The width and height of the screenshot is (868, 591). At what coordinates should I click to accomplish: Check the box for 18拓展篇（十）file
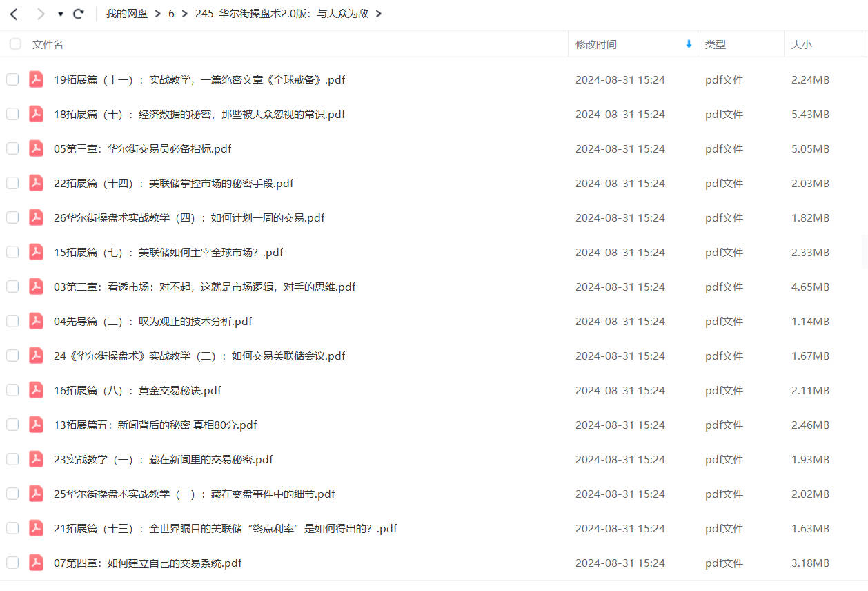(x=12, y=114)
